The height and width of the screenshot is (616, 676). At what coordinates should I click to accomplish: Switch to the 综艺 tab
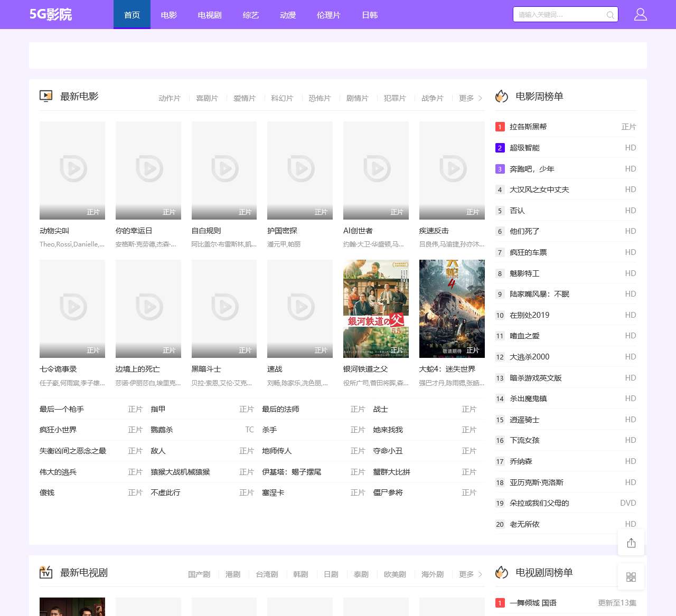click(251, 14)
